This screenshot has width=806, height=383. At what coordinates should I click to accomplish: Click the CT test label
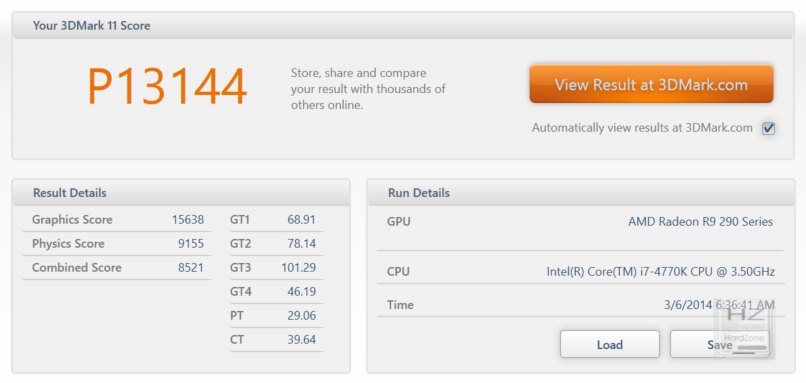tap(237, 340)
